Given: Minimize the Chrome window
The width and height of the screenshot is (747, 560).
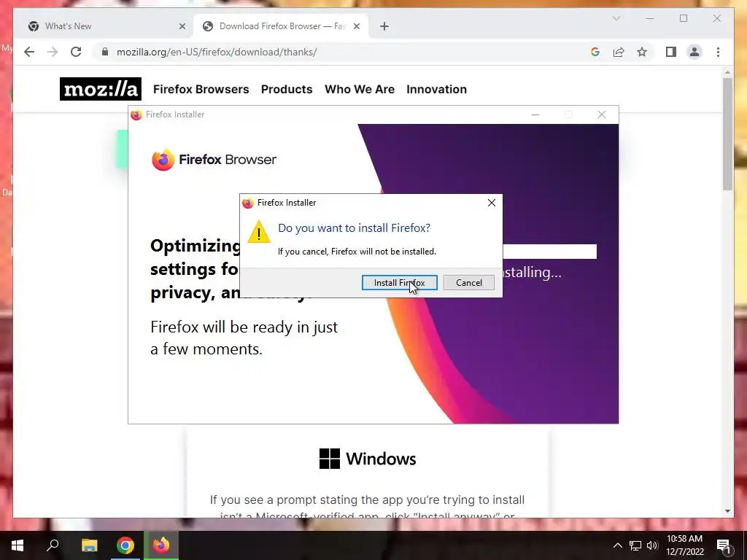Looking at the screenshot, I should (650, 18).
